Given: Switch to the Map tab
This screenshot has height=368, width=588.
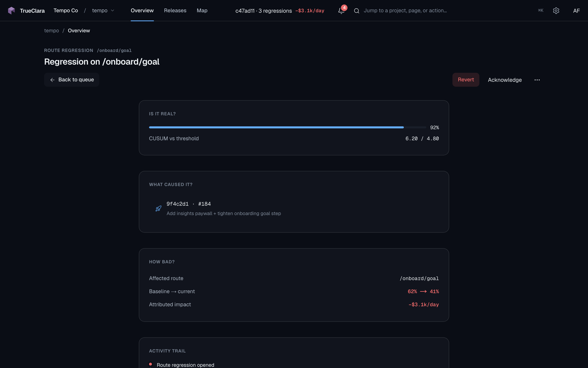Looking at the screenshot, I should click(202, 10).
